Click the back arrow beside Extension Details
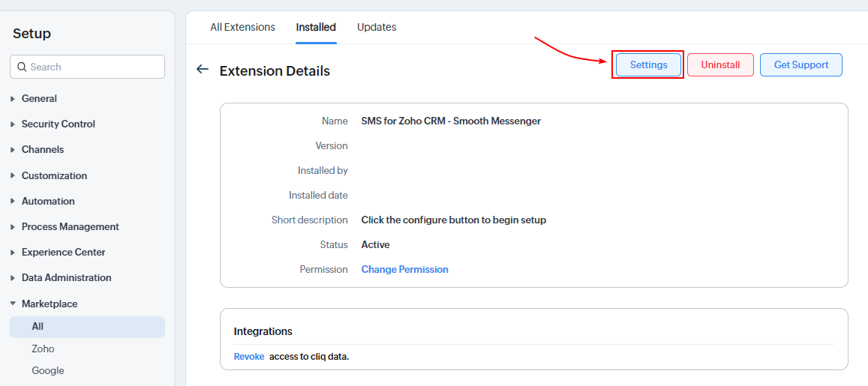This screenshot has width=868, height=386. click(x=203, y=69)
